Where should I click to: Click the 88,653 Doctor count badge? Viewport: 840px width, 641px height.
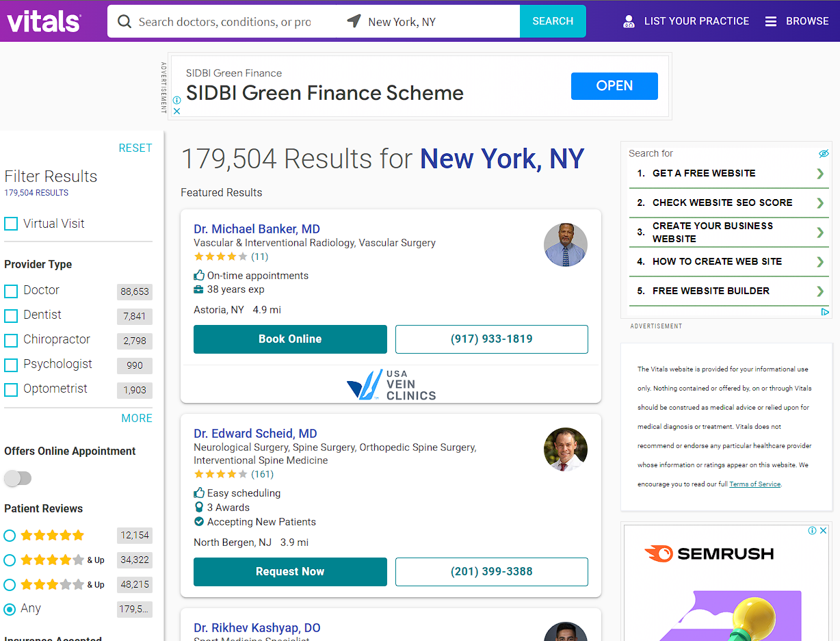(x=135, y=291)
